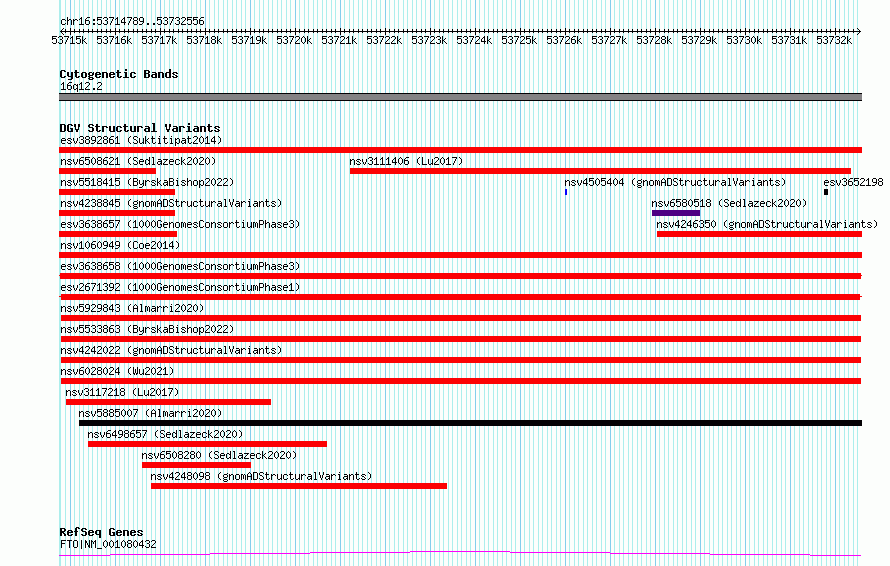Click the 53715k ruler tick label
Viewport: 890px width, 566px height.
click(x=69, y=40)
